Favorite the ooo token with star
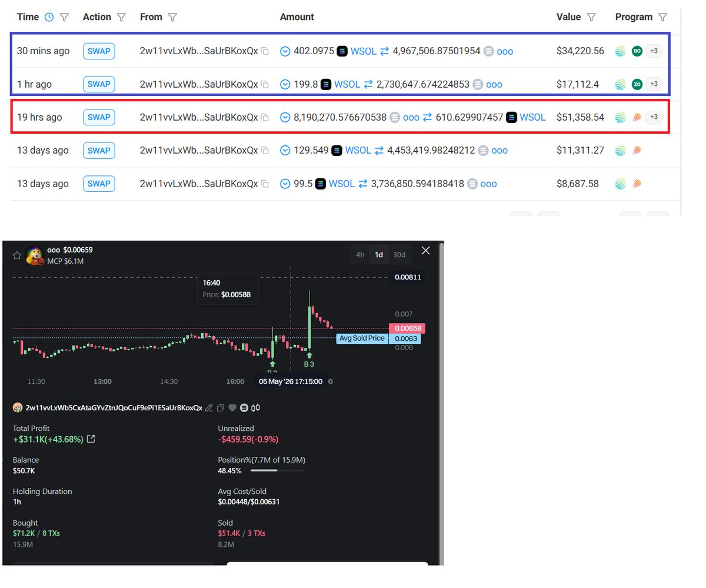This screenshot has width=706, height=588. 17,255
